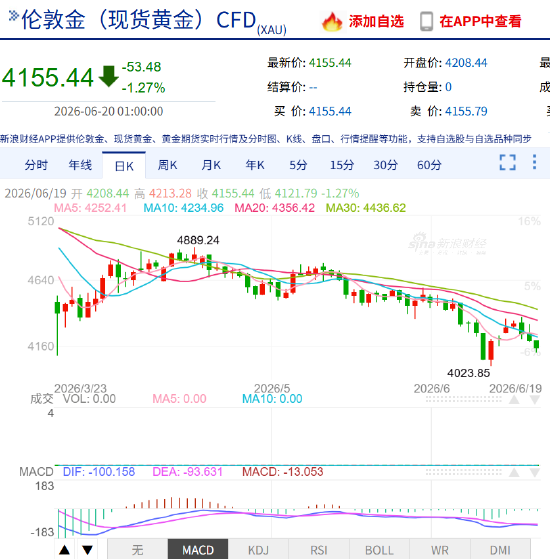This screenshot has width=550, height=559.
Task: Select 无 indicator option
Action: (x=138, y=550)
